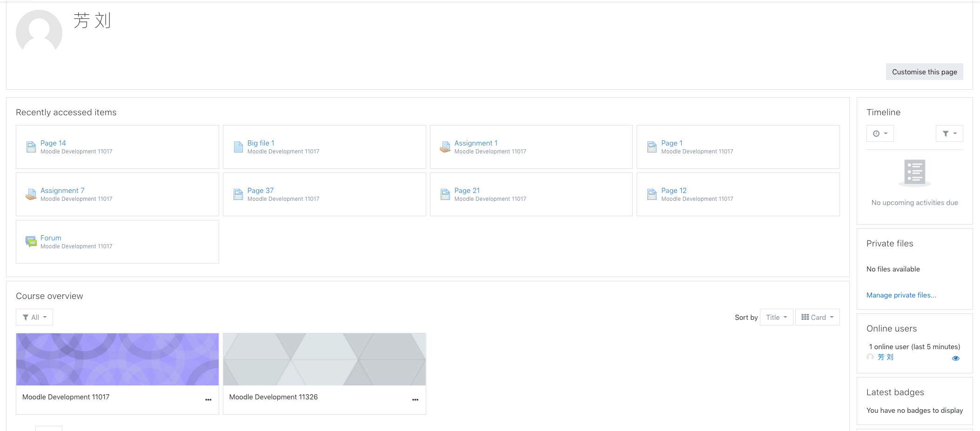The image size is (980, 431).
Task: Open the Page 1 link
Action: pyautogui.click(x=672, y=143)
